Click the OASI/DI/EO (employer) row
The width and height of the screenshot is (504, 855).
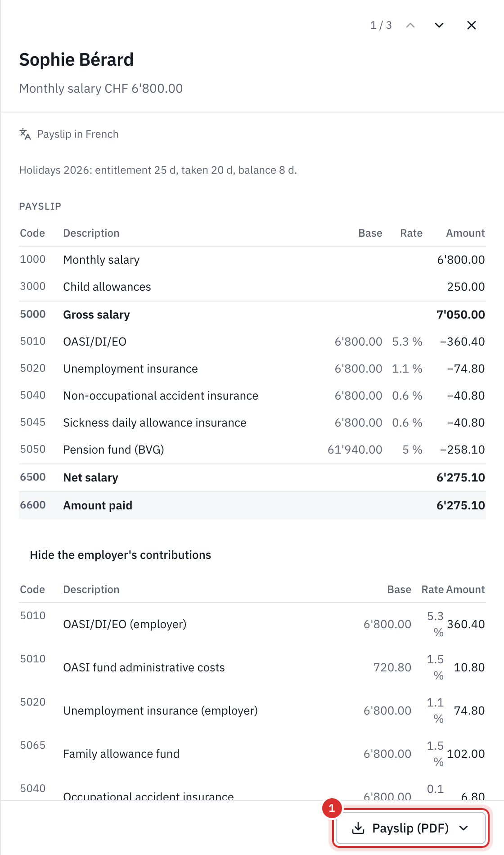(252, 624)
